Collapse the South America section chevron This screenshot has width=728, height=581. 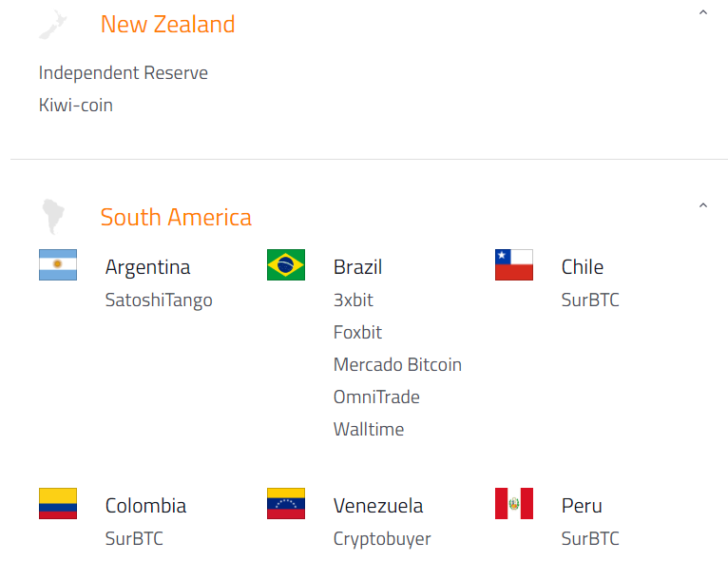703,205
